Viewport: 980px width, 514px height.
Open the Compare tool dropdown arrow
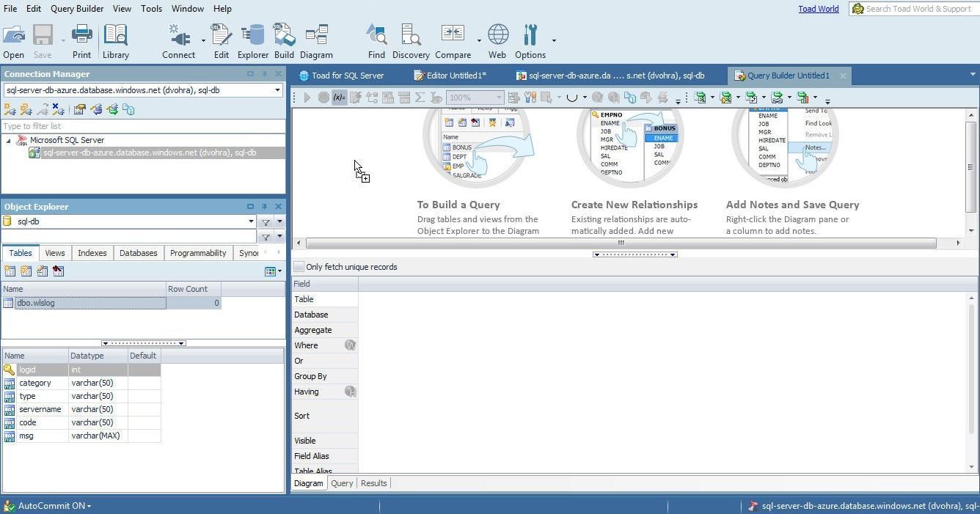pyautogui.click(x=479, y=41)
